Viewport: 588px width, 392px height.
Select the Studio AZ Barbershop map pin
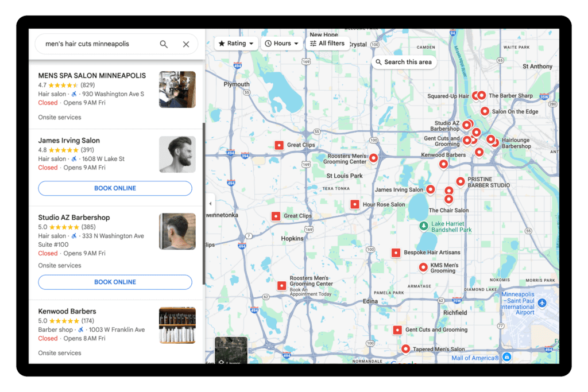coord(466,125)
